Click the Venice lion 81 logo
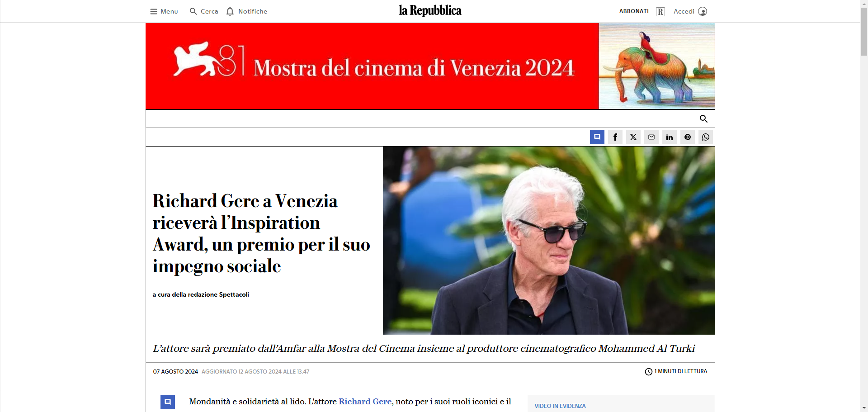 coord(209,60)
